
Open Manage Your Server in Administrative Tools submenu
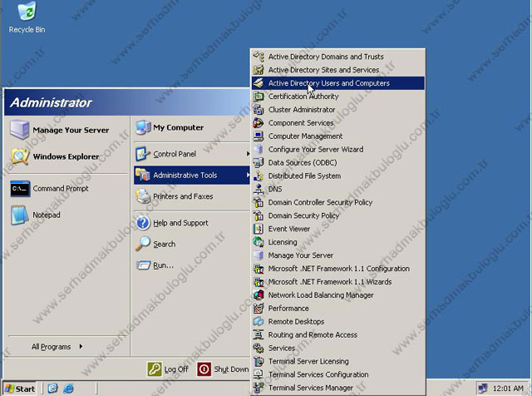coord(338,255)
